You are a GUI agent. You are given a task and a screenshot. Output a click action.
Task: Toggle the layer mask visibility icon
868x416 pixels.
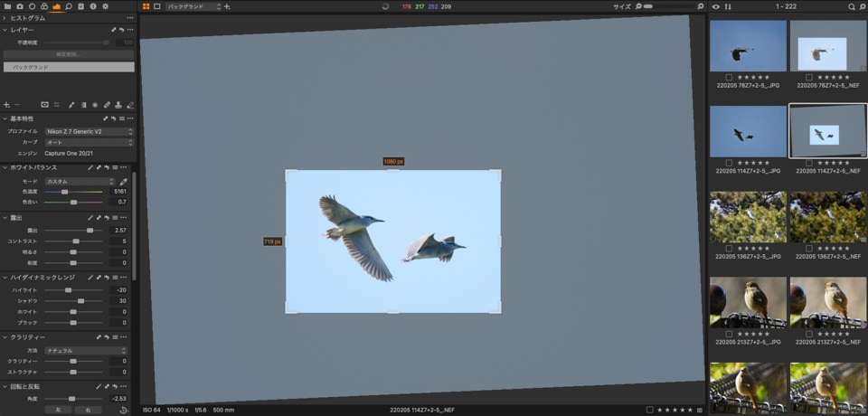[44, 104]
